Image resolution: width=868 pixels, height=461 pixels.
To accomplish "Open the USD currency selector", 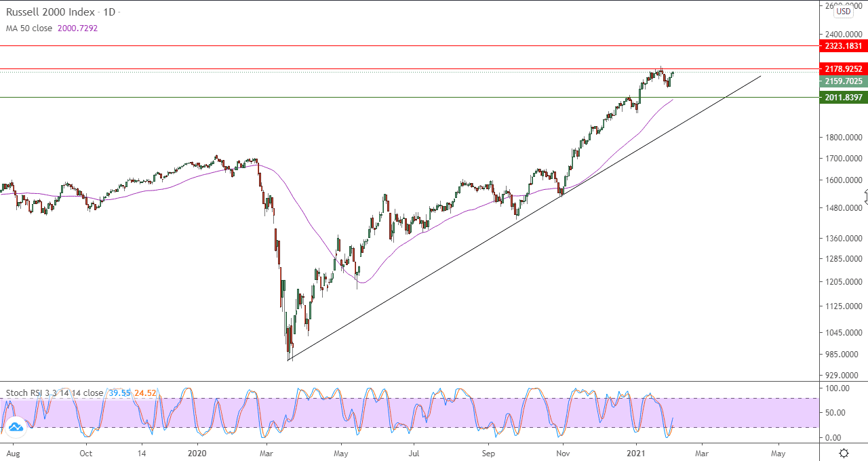I will (844, 11).
